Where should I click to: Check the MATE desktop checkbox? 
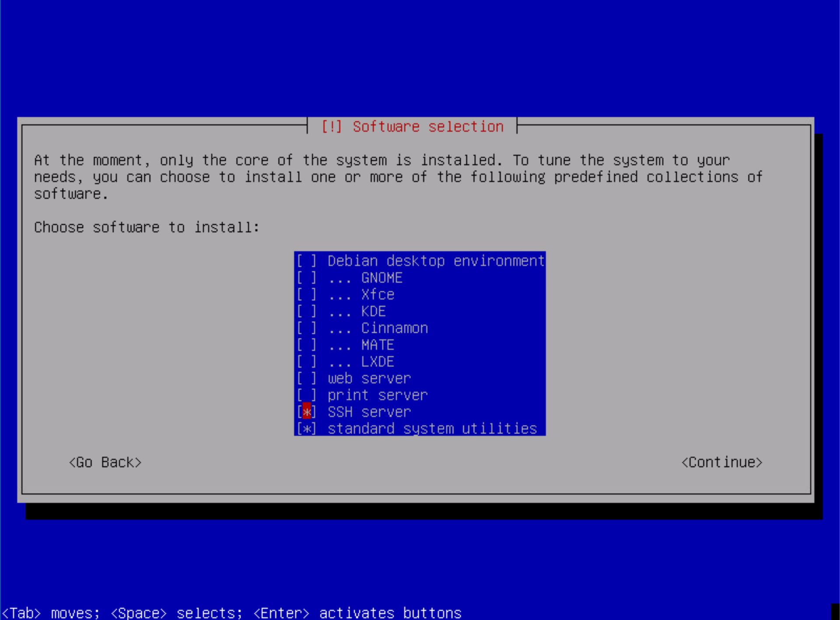pyautogui.click(x=306, y=345)
